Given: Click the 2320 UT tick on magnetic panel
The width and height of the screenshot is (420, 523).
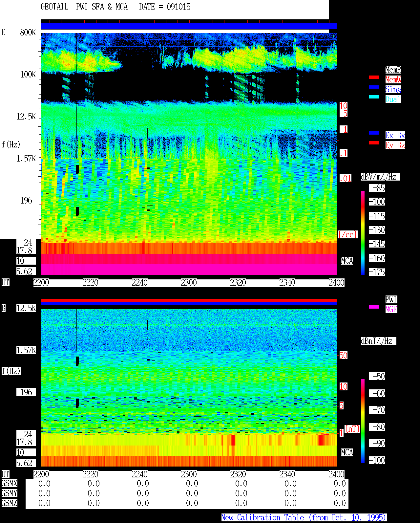Looking at the screenshot, I should [x=238, y=474].
